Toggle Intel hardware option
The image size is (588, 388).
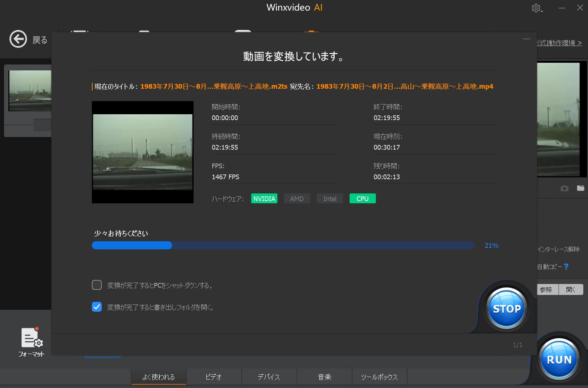tap(330, 199)
